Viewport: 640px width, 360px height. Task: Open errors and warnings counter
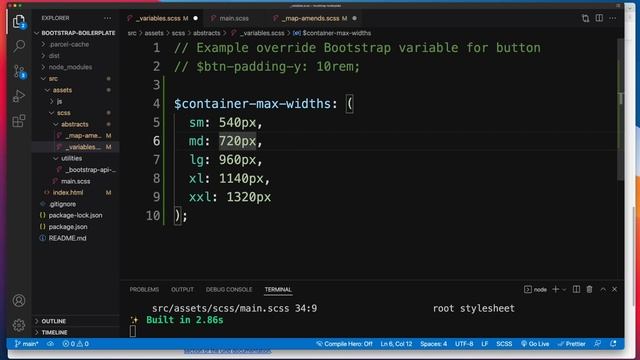[x=76, y=344]
